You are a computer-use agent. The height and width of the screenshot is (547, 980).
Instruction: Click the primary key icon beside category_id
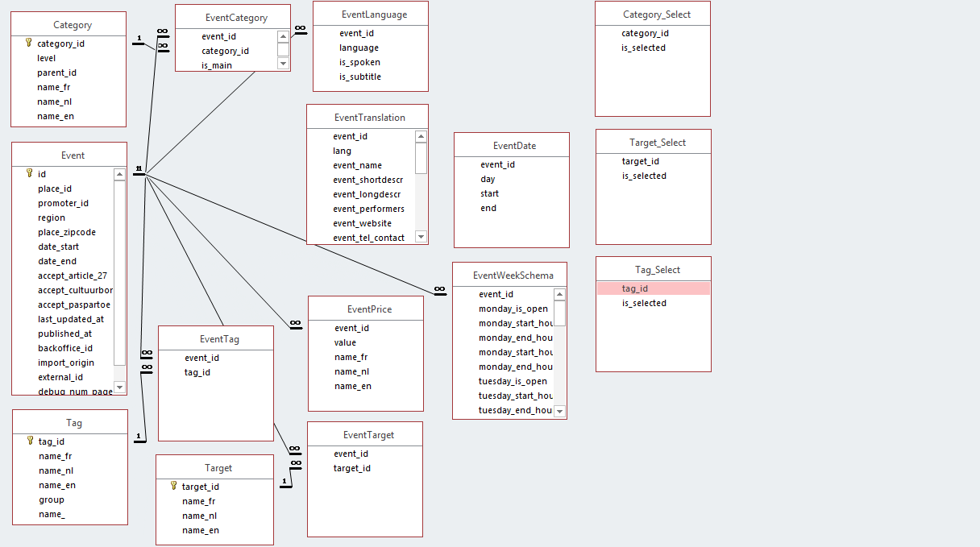point(29,44)
